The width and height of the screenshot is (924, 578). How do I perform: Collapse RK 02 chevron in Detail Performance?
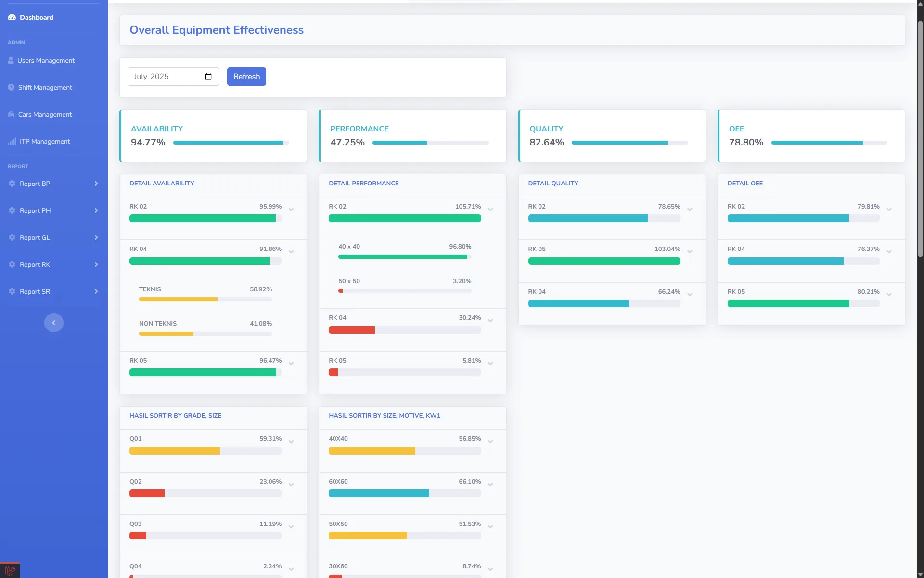(x=490, y=210)
